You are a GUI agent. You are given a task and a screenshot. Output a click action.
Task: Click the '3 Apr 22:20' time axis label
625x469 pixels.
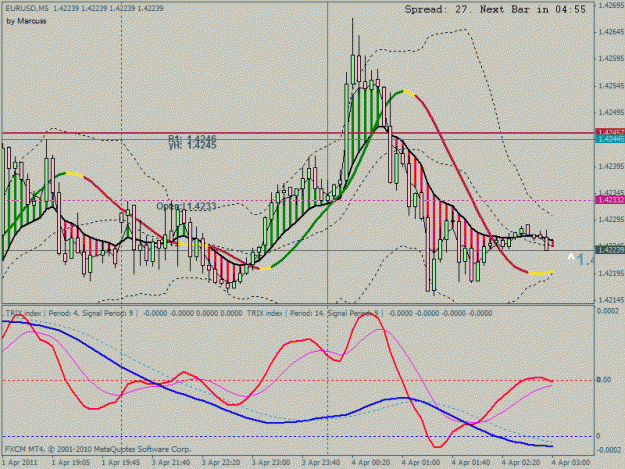220,463
